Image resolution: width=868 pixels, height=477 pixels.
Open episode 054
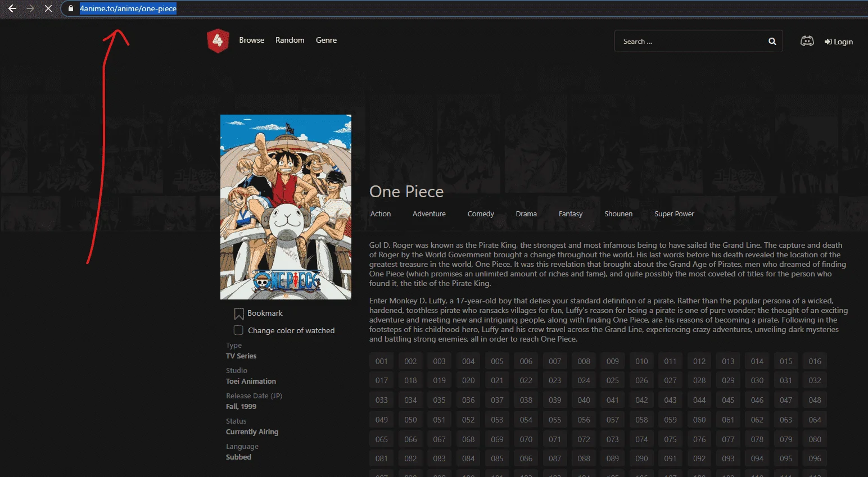526,420
